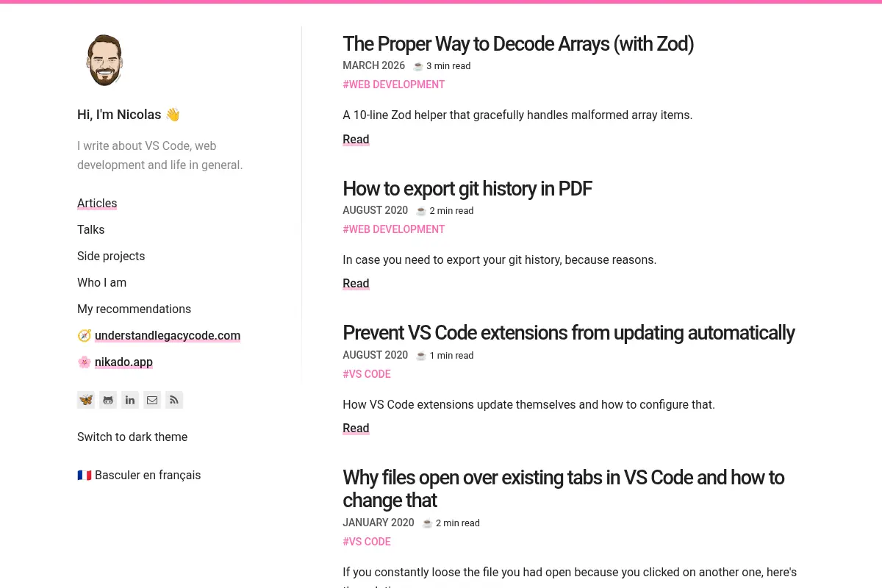Open the Bluesky butterfly social icon
This screenshot has height=588, width=882.
pyautogui.click(x=86, y=400)
